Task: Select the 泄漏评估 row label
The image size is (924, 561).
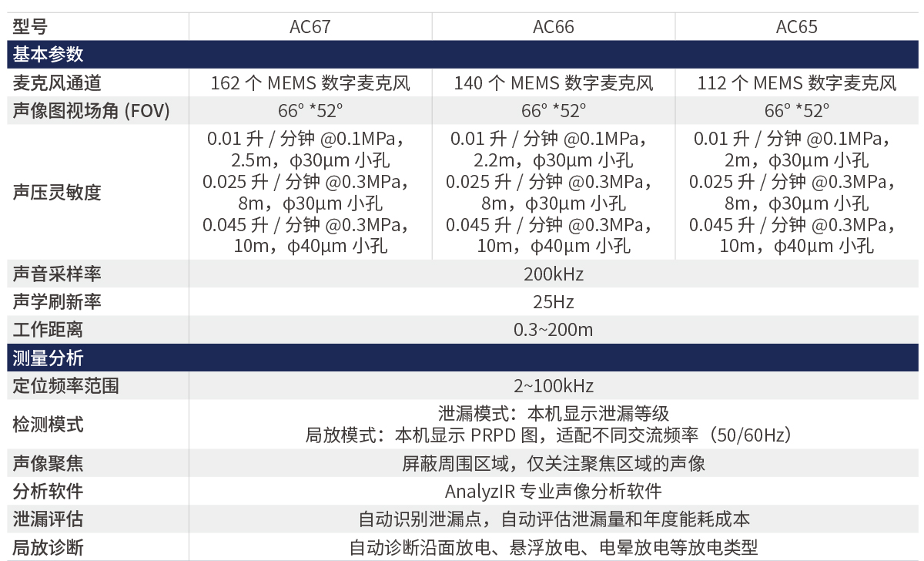Action: [49, 519]
